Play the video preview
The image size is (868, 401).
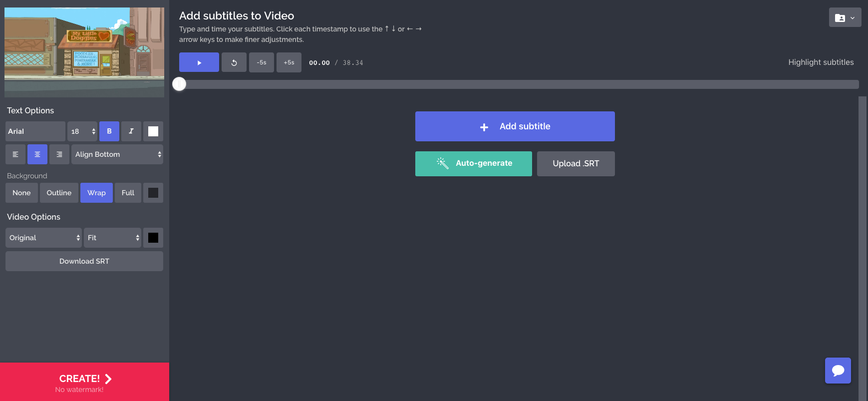click(x=199, y=62)
